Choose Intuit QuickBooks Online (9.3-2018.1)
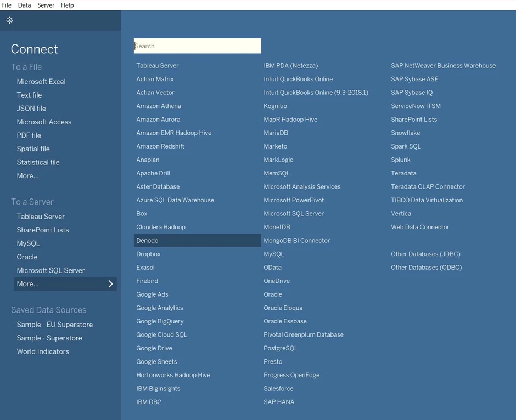 [316, 93]
